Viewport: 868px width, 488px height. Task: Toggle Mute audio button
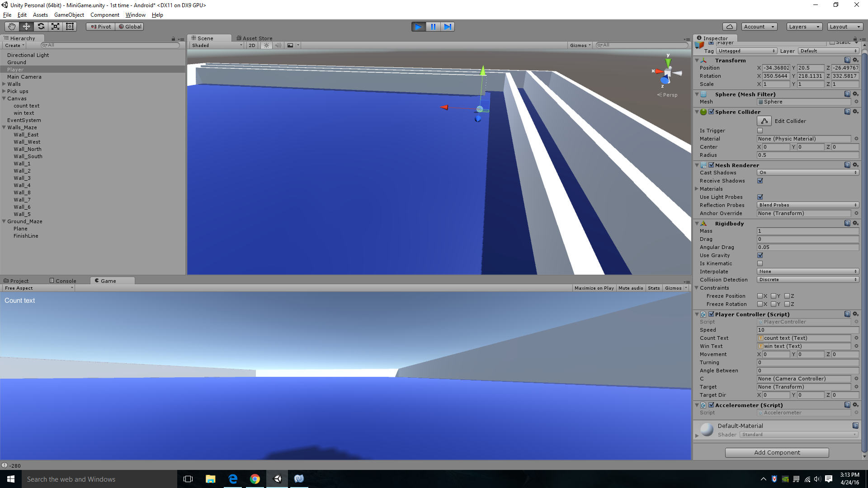click(631, 288)
